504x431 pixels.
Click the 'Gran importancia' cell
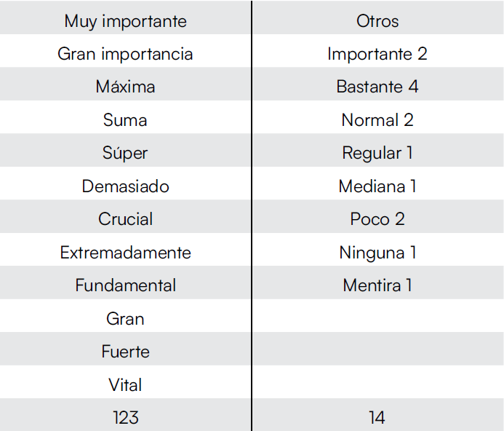(125, 54)
